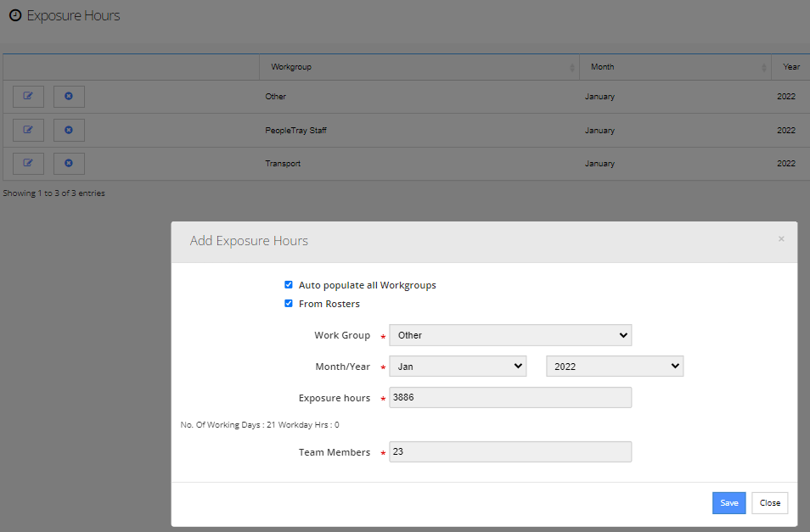
Task: Sort by the Workgroup column arrows
Action: pyautogui.click(x=572, y=68)
